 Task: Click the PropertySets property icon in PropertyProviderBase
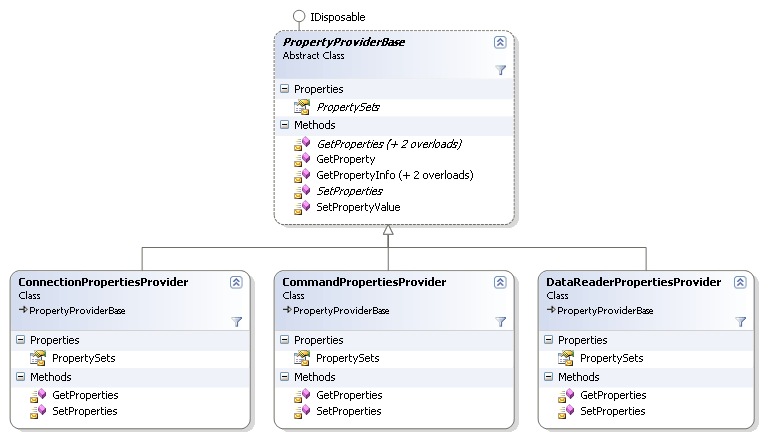pyautogui.click(x=302, y=107)
